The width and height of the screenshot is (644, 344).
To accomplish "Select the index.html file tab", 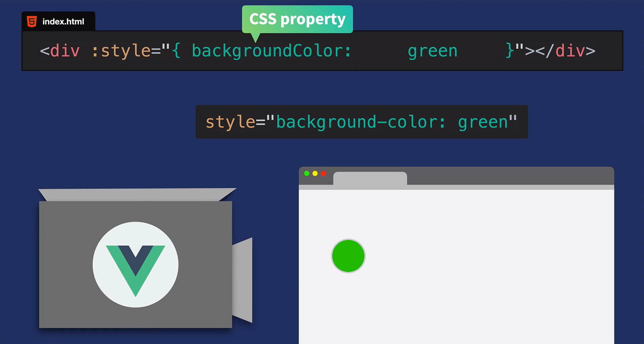I will click(x=58, y=21).
